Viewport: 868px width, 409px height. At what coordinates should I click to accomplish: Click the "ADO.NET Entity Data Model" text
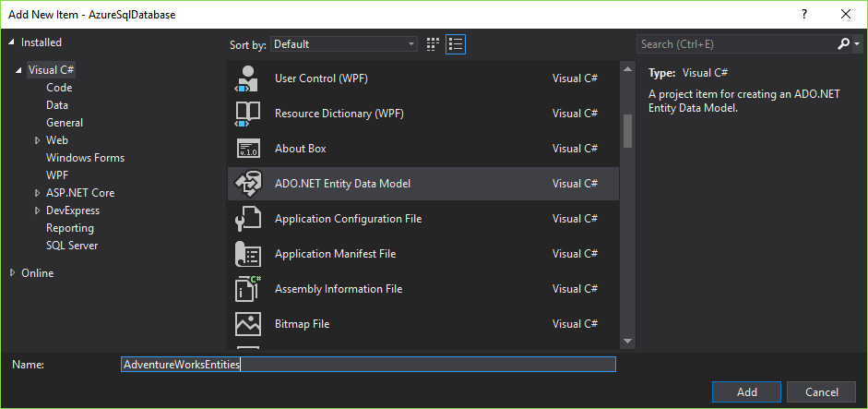[342, 184]
